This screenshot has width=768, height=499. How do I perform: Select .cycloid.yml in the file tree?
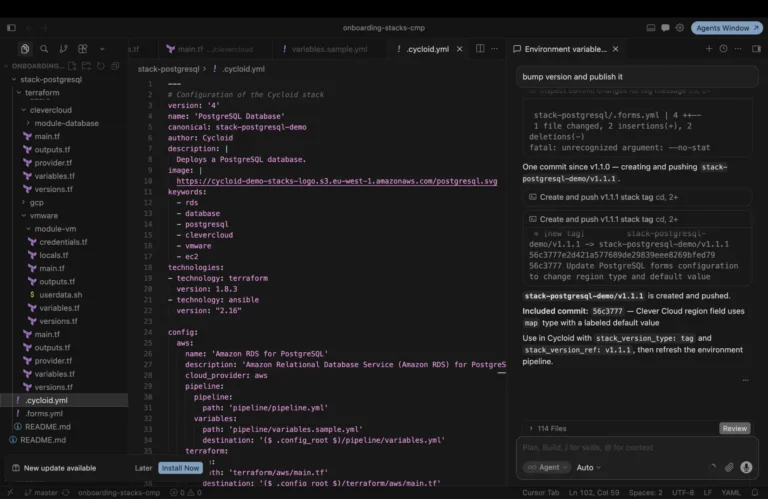[x=64, y=400]
